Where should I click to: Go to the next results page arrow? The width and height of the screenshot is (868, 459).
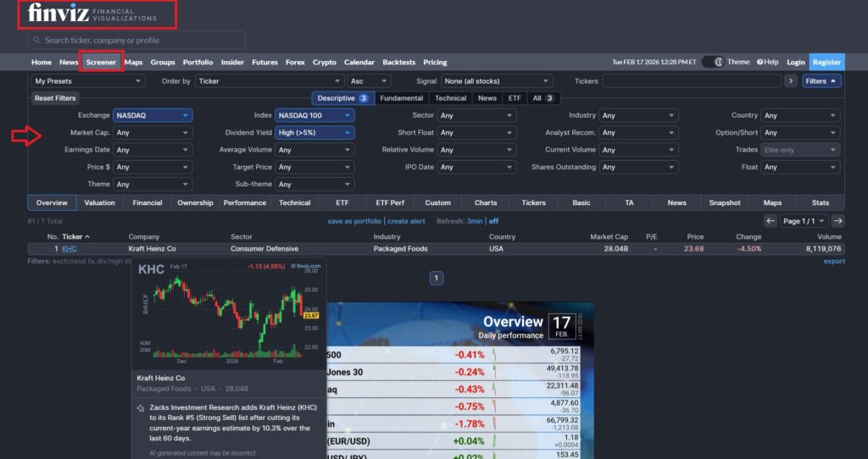pos(837,220)
